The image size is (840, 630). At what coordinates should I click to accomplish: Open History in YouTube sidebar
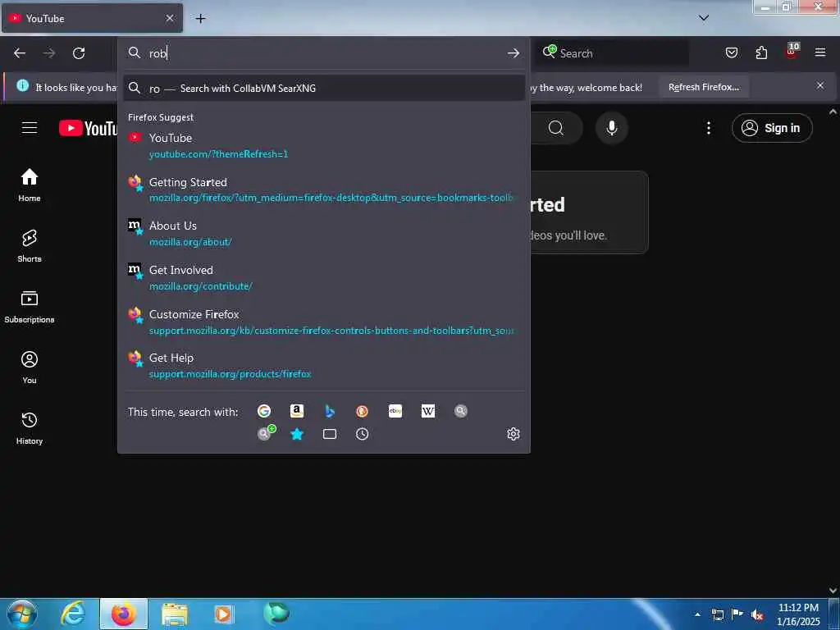30,428
